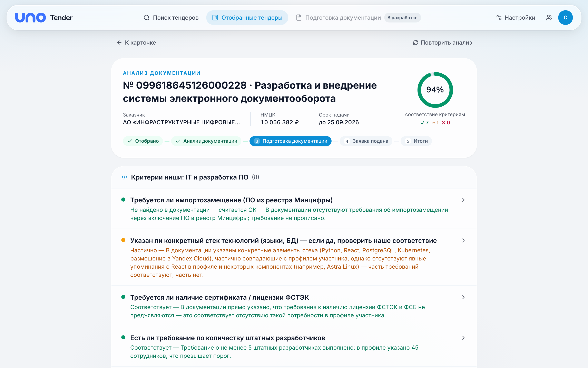Go back via К карточке link
The width and height of the screenshot is (588, 368).
pyautogui.click(x=136, y=43)
